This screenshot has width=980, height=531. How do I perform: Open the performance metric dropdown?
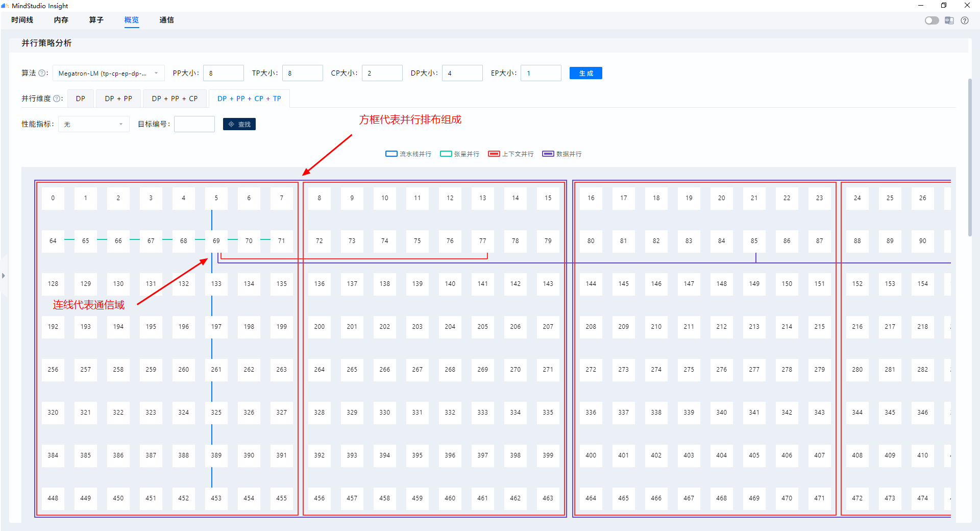click(x=94, y=124)
